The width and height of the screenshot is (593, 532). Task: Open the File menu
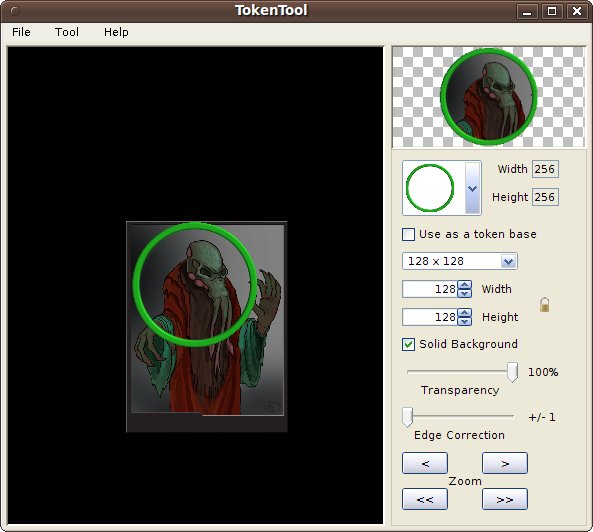[x=21, y=32]
